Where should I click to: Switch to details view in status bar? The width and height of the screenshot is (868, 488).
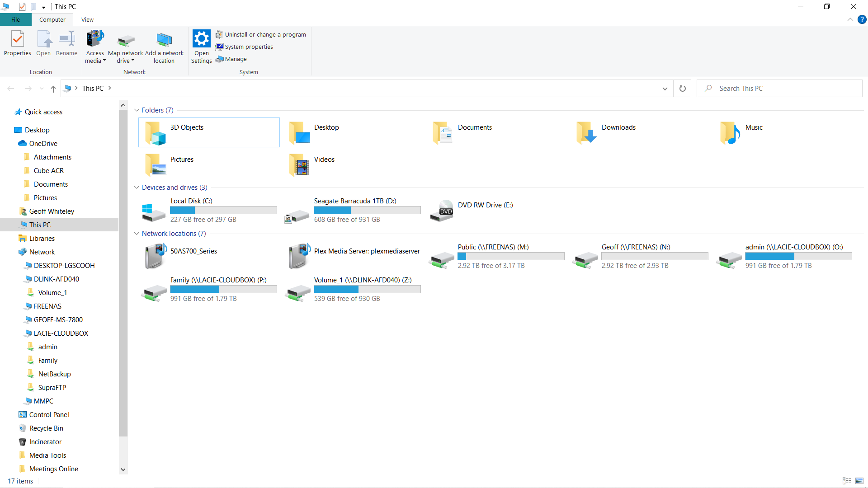[x=847, y=481]
